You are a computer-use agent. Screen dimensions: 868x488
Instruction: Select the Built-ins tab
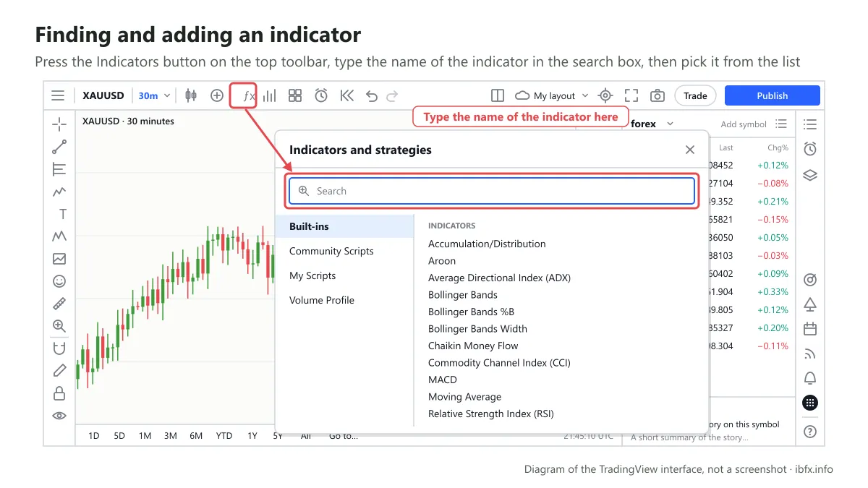click(x=344, y=226)
